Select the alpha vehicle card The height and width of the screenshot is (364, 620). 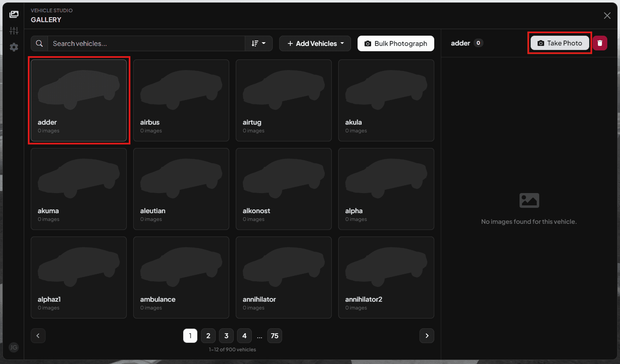[x=386, y=189]
